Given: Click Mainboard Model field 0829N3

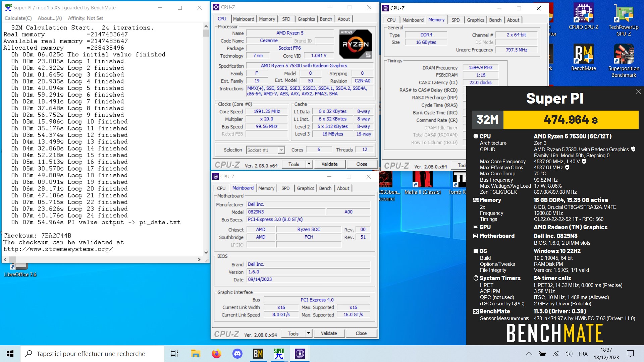Looking at the screenshot, I should 286,212.
